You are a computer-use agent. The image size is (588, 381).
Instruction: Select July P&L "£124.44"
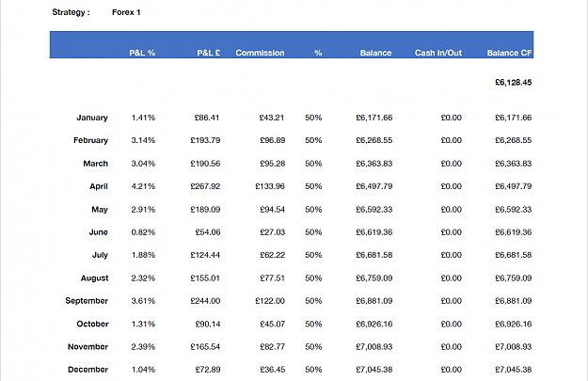tap(205, 255)
